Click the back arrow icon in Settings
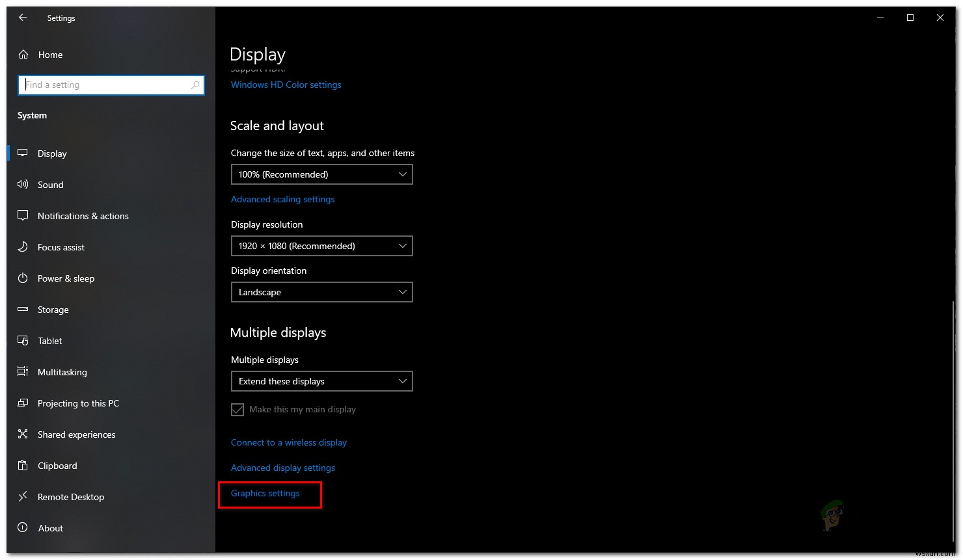Viewport: 963px width, 560px height. 23,18
